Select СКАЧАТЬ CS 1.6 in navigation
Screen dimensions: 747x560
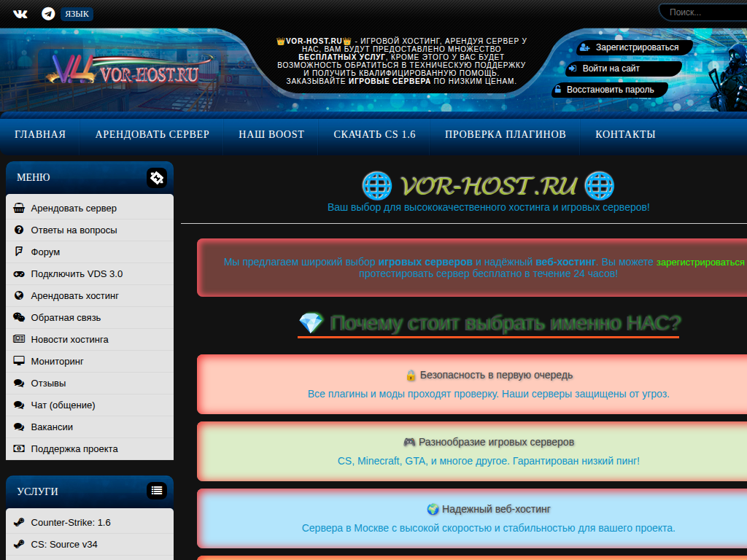tap(374, 134)
